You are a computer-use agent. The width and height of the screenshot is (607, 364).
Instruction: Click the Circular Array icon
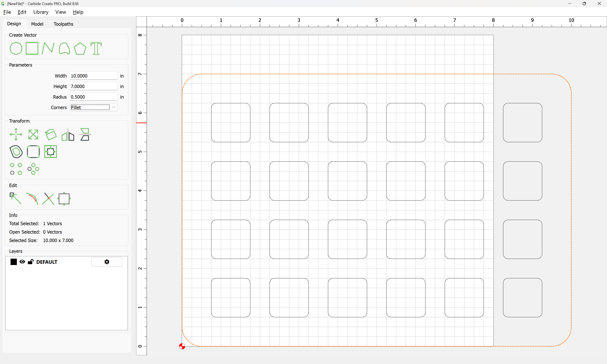(33, 169)
